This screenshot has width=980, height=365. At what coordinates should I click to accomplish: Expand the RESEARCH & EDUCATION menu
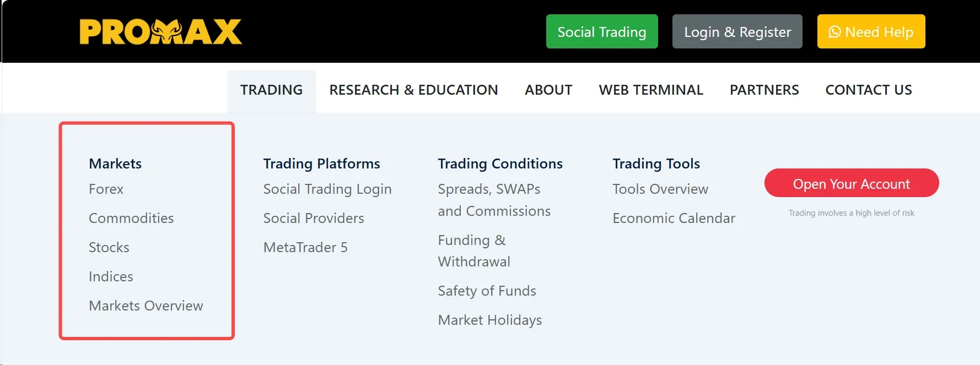pos(413,90)
